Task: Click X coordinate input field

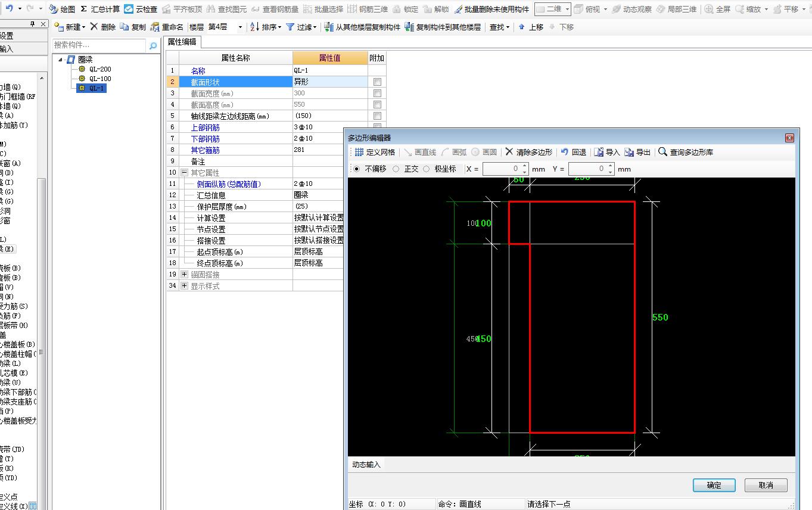Action: pyautogui.click(x=501, y=169)
